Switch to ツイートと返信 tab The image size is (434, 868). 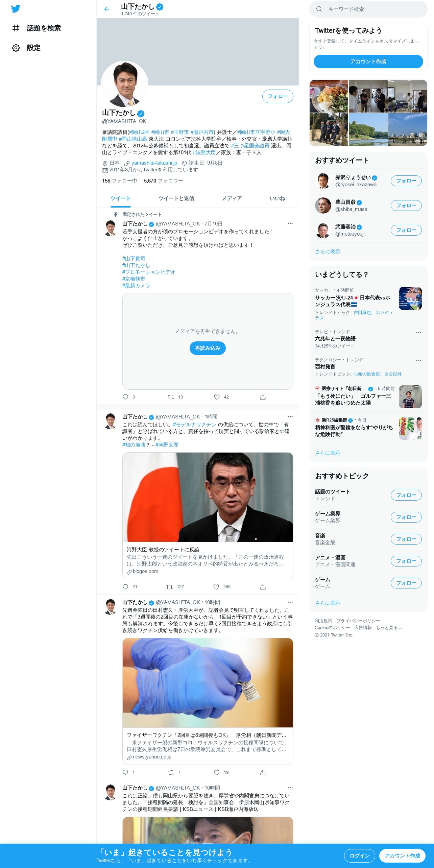(x=176, y=198)
